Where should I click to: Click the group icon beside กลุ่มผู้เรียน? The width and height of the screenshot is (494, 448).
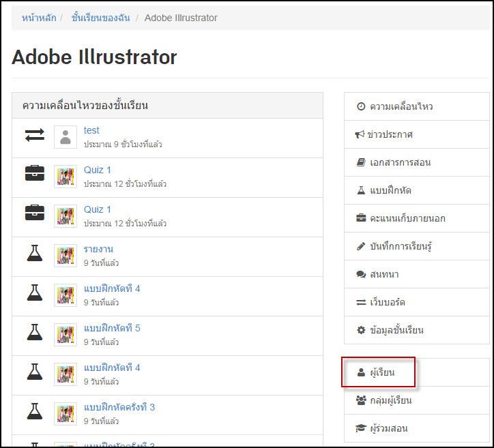click(x=361, y=400)
